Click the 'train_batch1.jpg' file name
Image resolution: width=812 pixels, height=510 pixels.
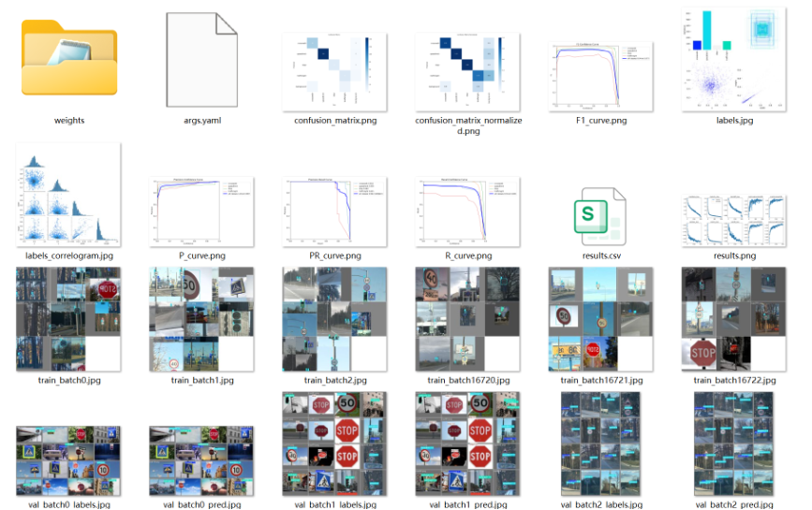202,380
